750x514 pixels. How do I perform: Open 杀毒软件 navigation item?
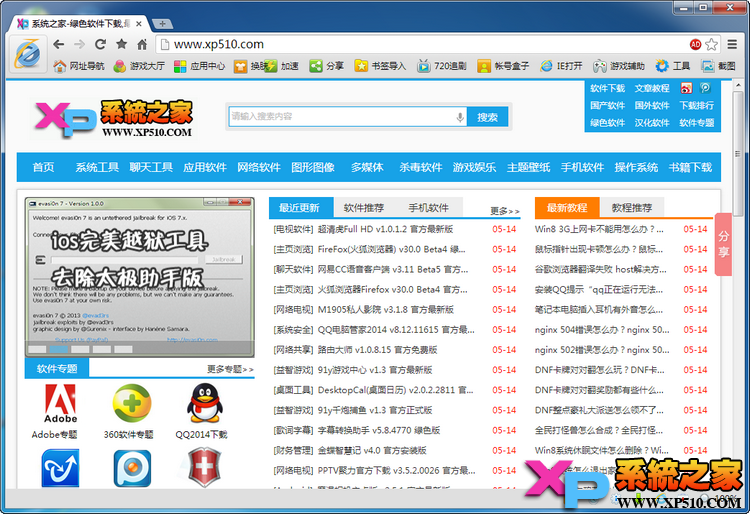coord(421,167)
